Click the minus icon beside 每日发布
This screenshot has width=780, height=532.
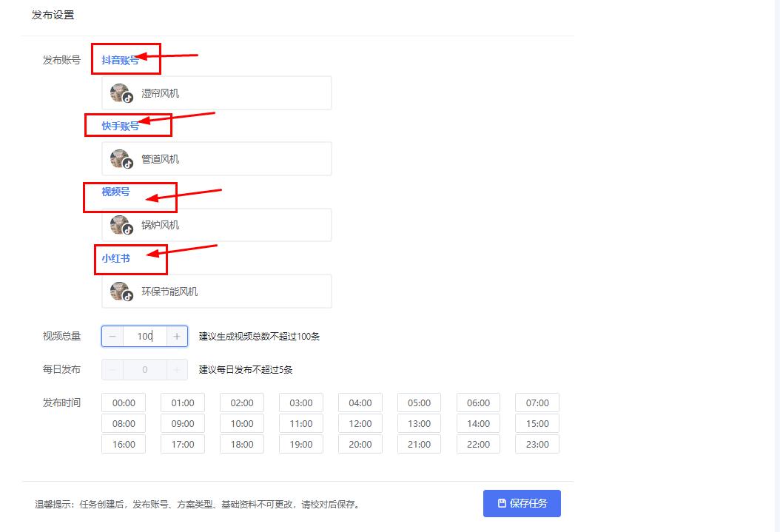(112, 369)
